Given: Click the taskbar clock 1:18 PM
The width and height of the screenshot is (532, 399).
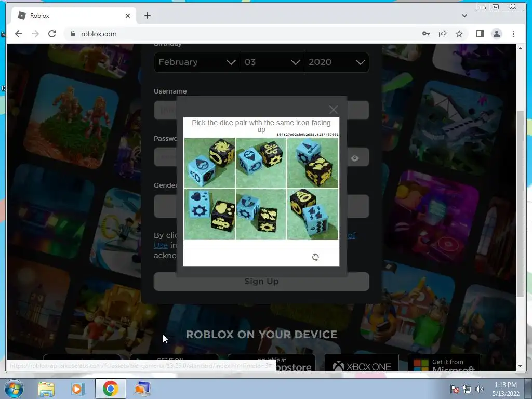Looking at the screenshot, I should (x=506, y=389).
